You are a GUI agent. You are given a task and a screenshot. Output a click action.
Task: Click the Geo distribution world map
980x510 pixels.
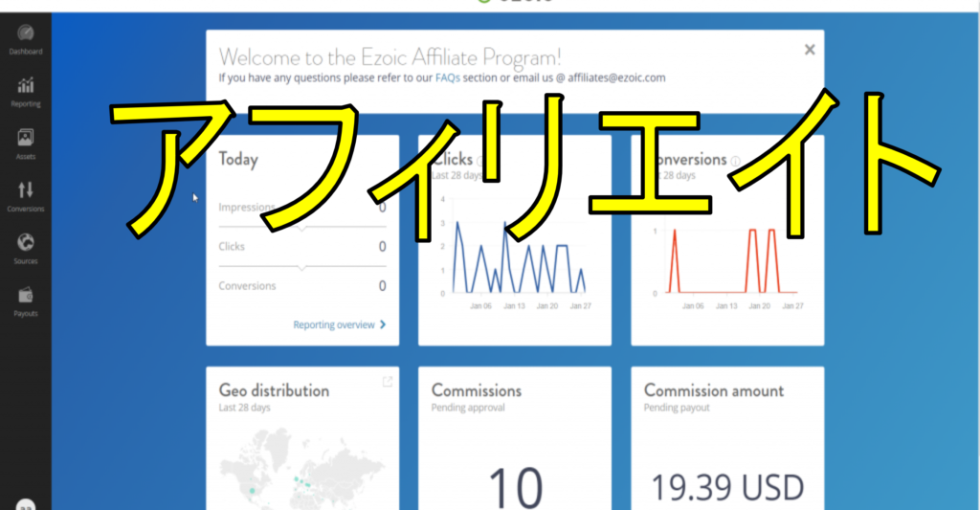tap(301, 469)
